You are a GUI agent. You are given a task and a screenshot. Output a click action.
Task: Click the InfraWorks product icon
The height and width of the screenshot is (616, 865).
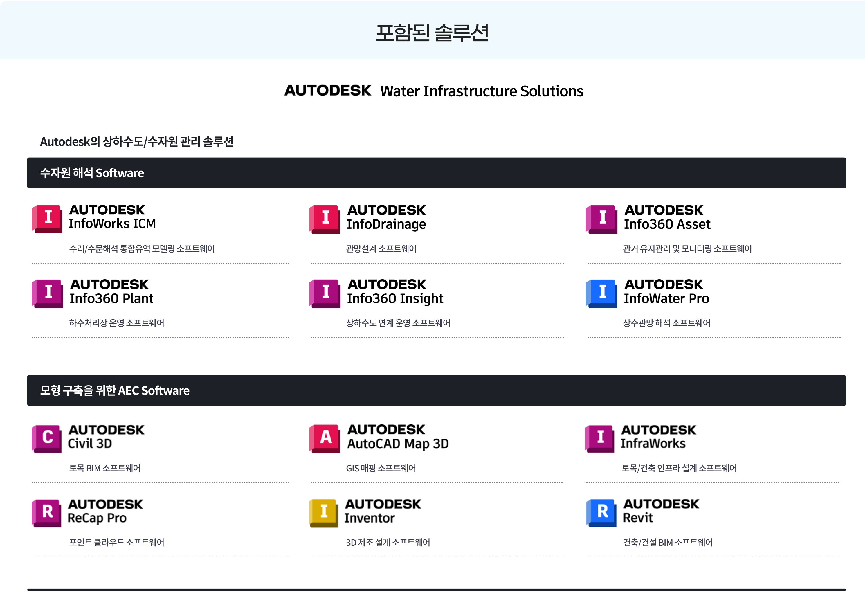pos(599,438)
